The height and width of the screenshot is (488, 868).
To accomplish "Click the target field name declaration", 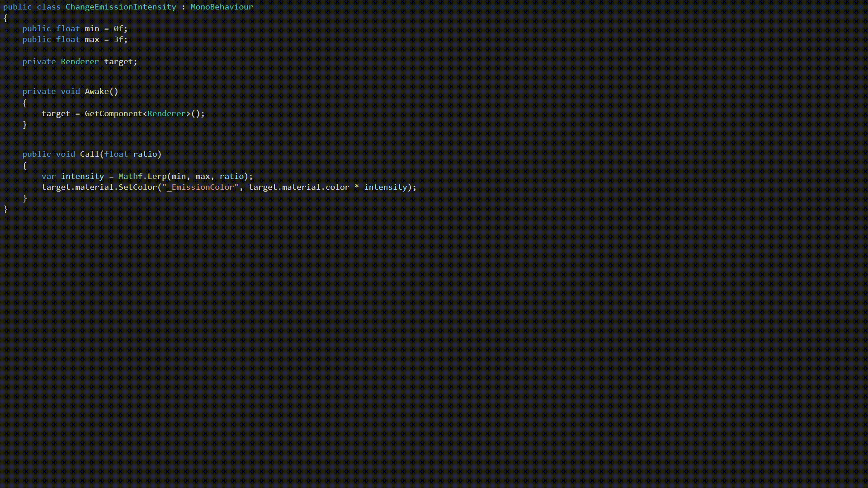I will click(x=118, y=61).
